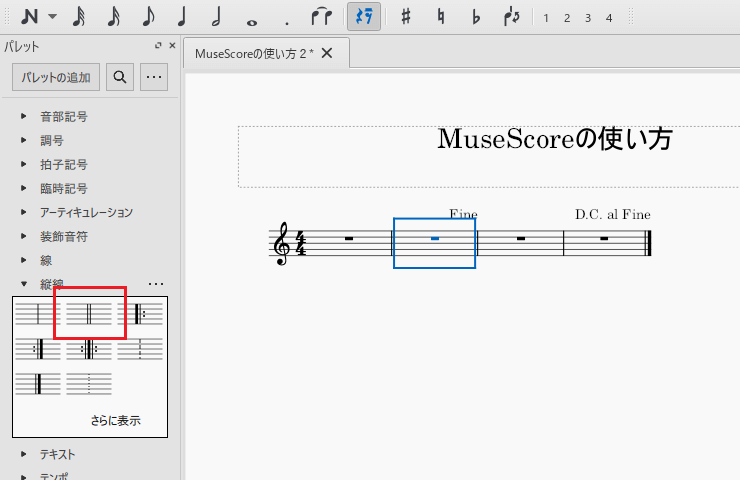The height and width of the screenshot is (480, 740).
Task: Click パレットの追加 button
Action: coord(56,77)
